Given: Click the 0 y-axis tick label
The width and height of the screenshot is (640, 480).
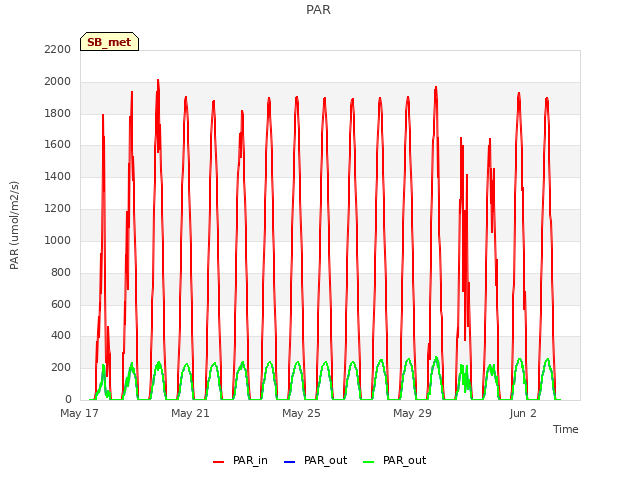Looking at the screenshot, I should [68, 399].
